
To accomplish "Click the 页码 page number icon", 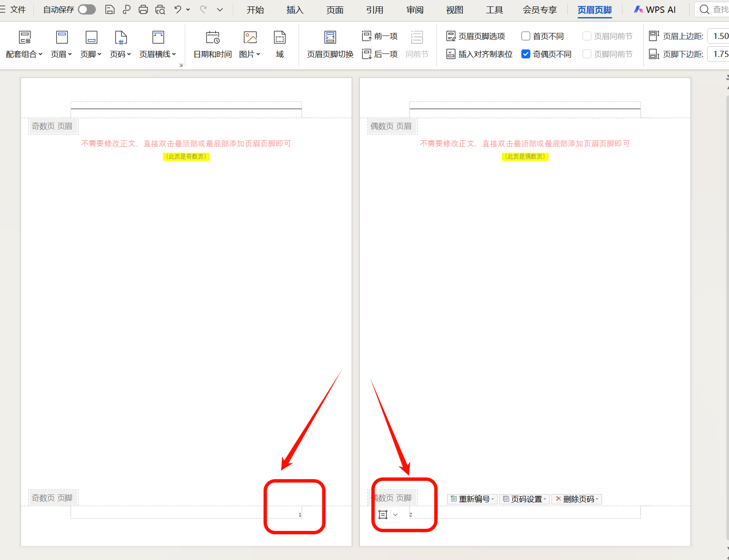I will [121, 37].
